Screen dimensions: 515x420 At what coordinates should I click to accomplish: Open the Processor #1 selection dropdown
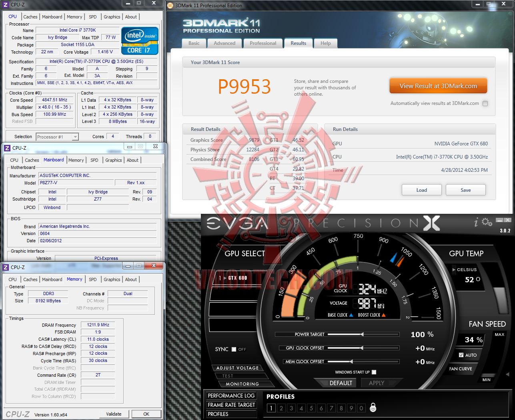click(x=57, y=137)
